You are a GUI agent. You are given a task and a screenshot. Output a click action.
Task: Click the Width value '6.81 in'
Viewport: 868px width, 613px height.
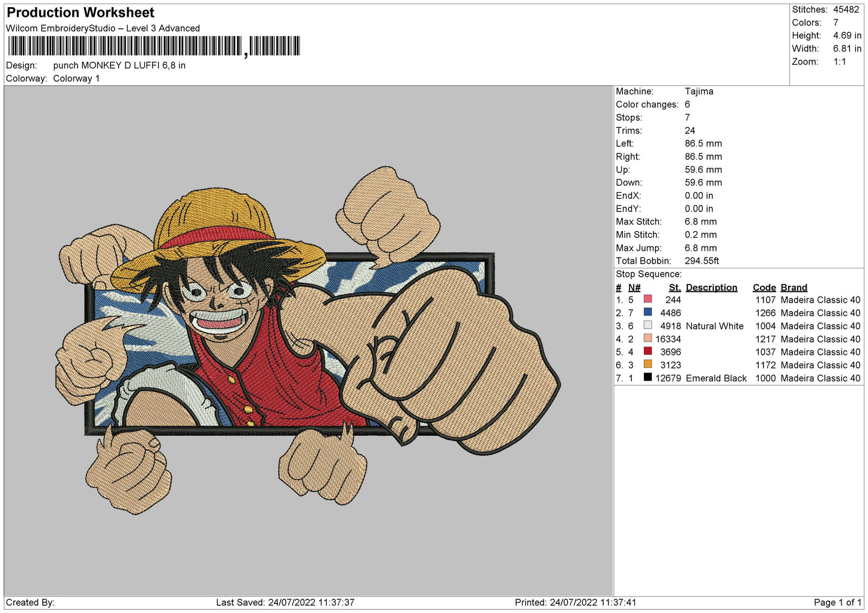(847, 49)
